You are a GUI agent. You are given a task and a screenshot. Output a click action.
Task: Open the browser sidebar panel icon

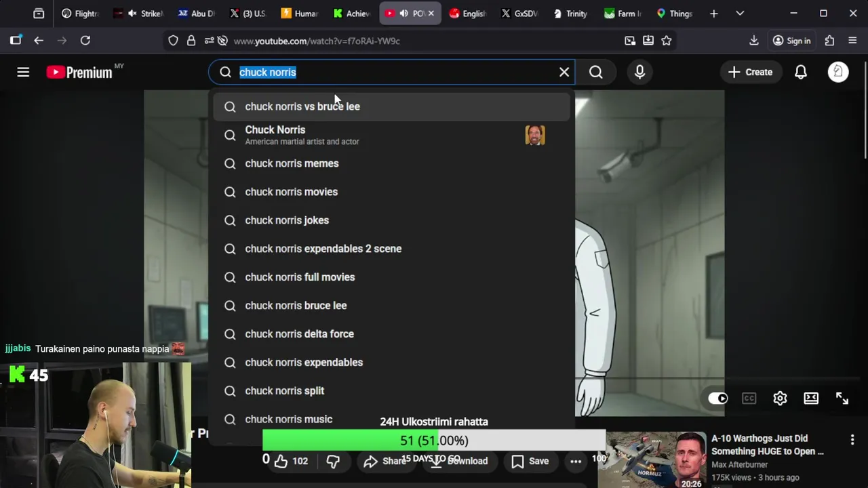(16, 41)
